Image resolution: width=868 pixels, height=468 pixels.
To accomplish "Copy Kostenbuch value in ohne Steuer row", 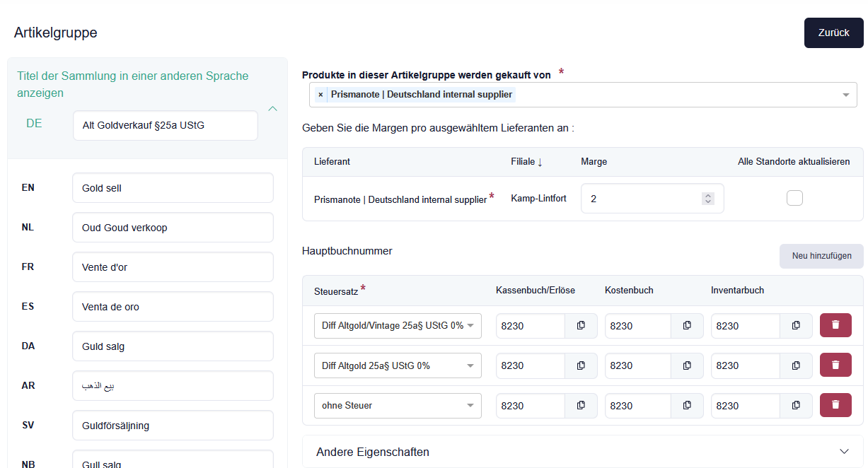I will click(x=687, y=405).
